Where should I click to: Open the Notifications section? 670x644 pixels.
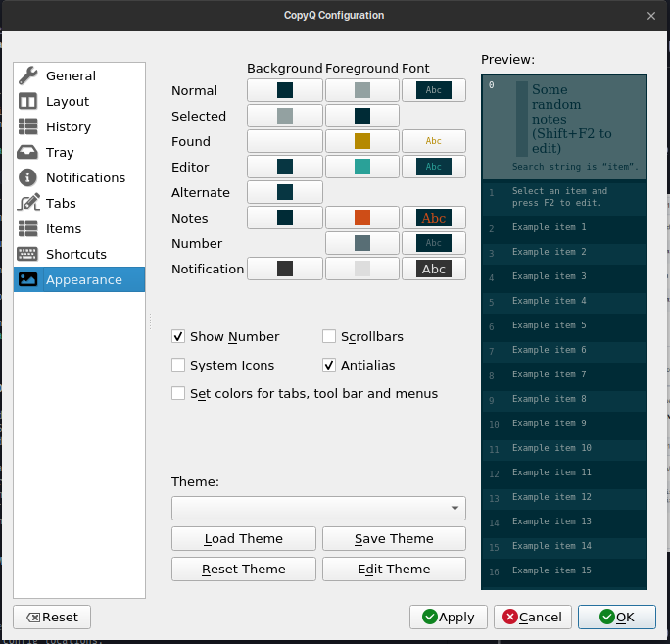click(x=79, y=177)
